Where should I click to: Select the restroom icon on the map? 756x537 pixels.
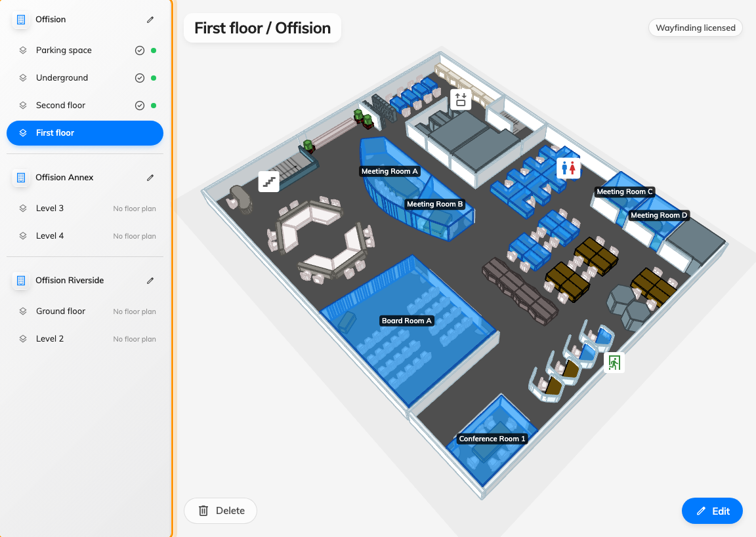tap(568, 168)
